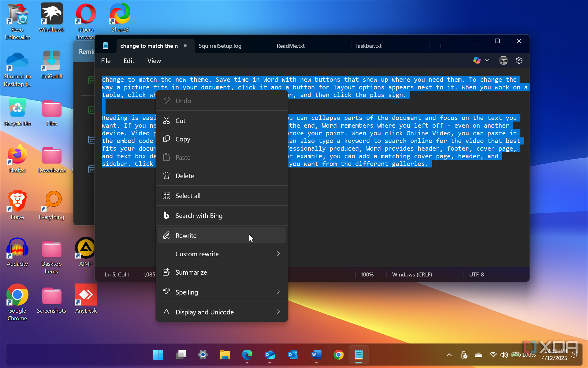This screenshot has height=368, width=588.
Task: Open Google Chrome from the taskbar
Action: 338,355
